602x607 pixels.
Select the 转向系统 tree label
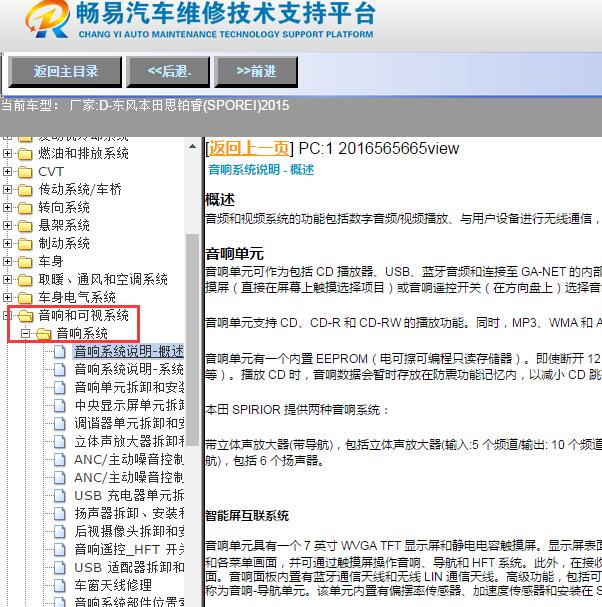(x=64, y=207)
